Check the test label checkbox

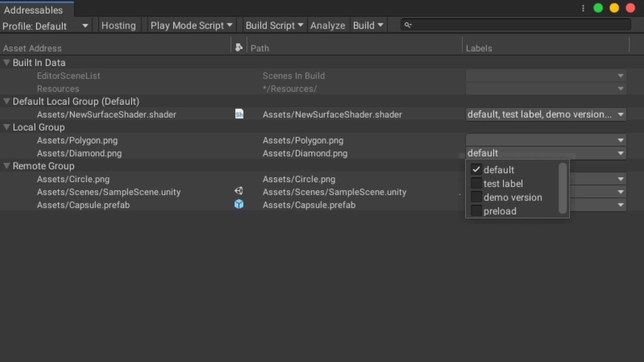pos(476,183)
